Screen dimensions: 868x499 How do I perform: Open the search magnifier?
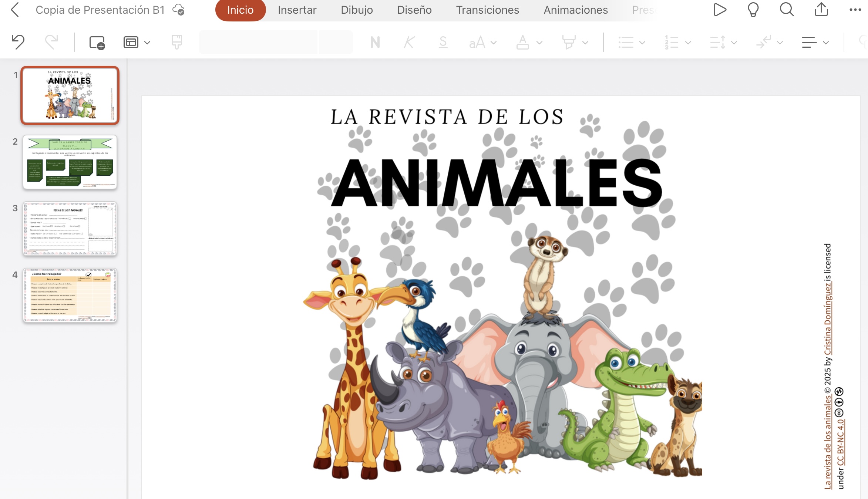pyautogui.click(x=787, y=10)
